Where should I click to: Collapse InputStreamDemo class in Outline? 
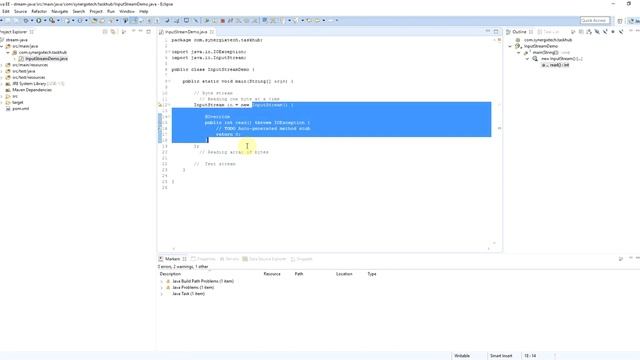tap(510, 47)
